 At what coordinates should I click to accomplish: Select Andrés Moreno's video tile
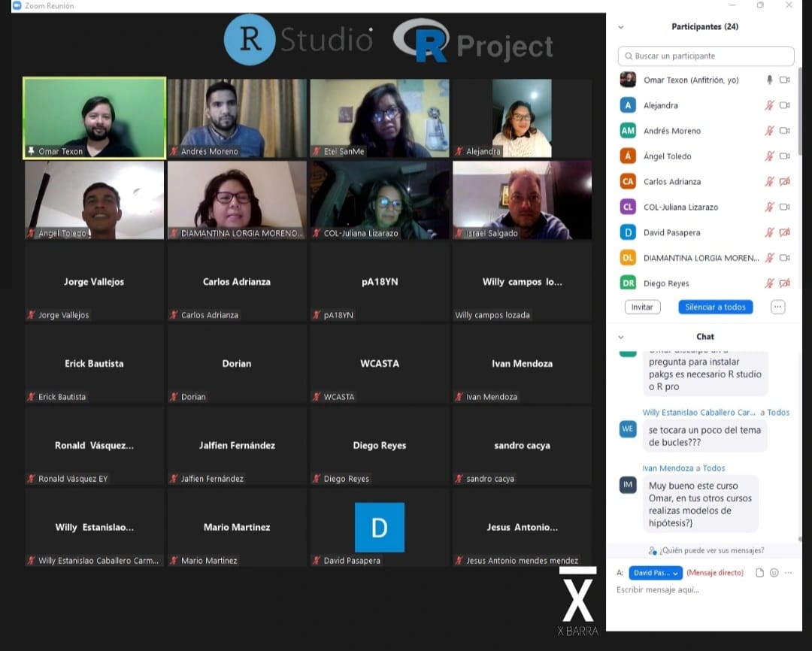pos(237,118)
